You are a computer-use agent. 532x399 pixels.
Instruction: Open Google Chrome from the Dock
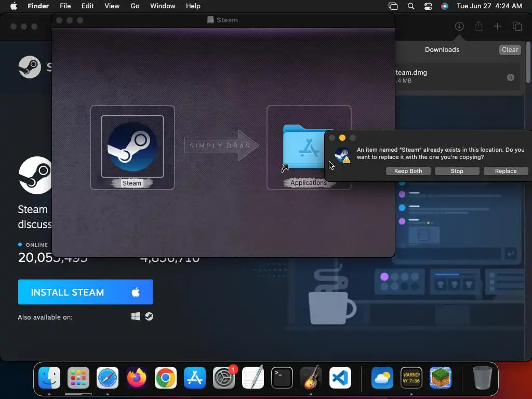(166, 378)
